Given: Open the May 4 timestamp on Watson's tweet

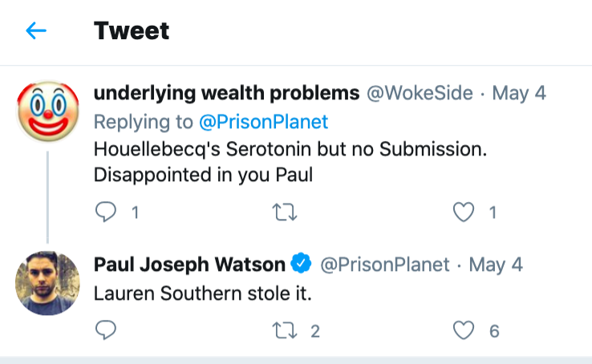Looking at the screenshot, I should click(495, 264).
